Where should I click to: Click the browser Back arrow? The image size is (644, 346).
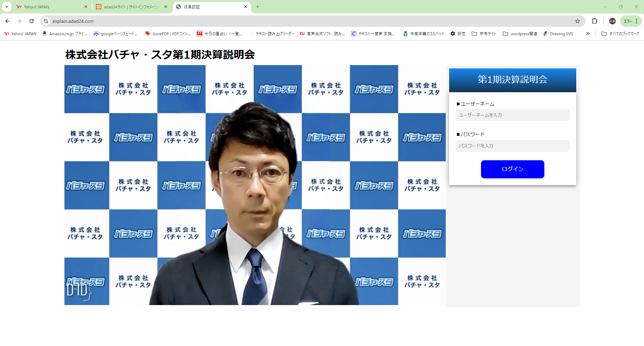point(7,21)
